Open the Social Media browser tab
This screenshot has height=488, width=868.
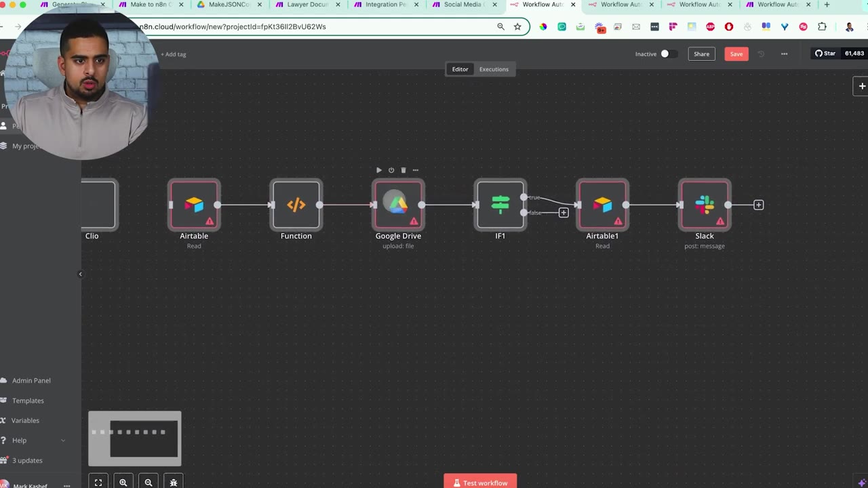point(464,5)
